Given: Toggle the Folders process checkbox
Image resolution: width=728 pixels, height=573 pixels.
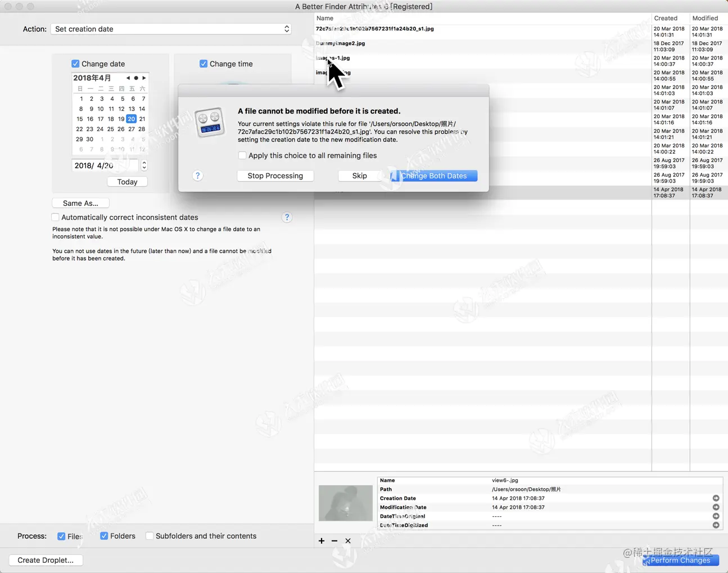Looking at the screenshot, I should point(104,536).
